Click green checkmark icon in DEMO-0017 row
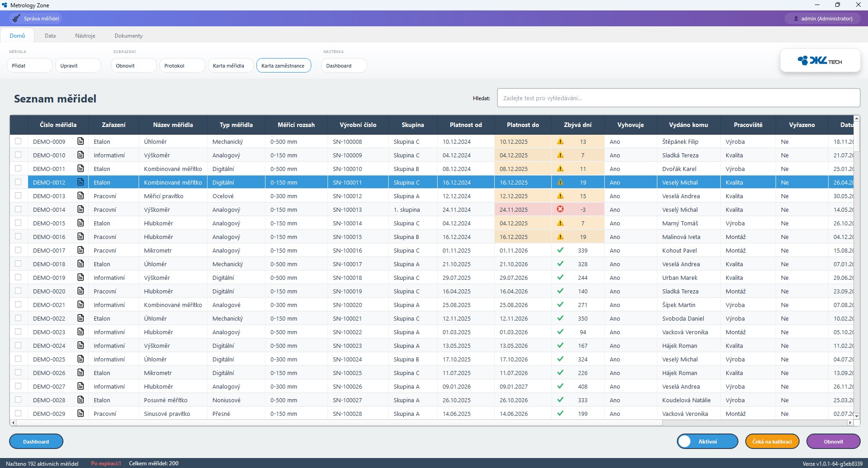The height and width of the screenshot is (468, 868). tap(560, 250)
